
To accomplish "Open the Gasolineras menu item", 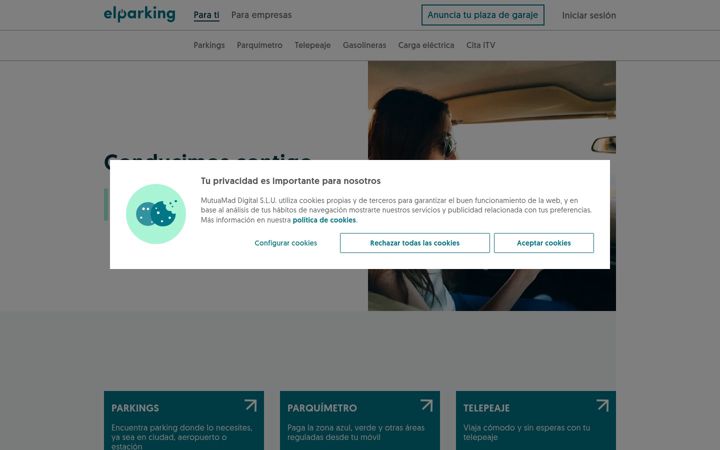I will tap(364, 45).
